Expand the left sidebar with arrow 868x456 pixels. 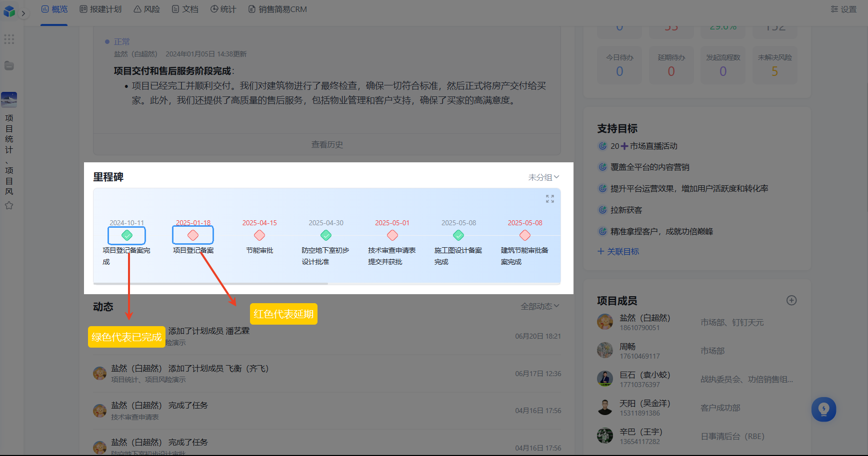click(x=23, y=13)
